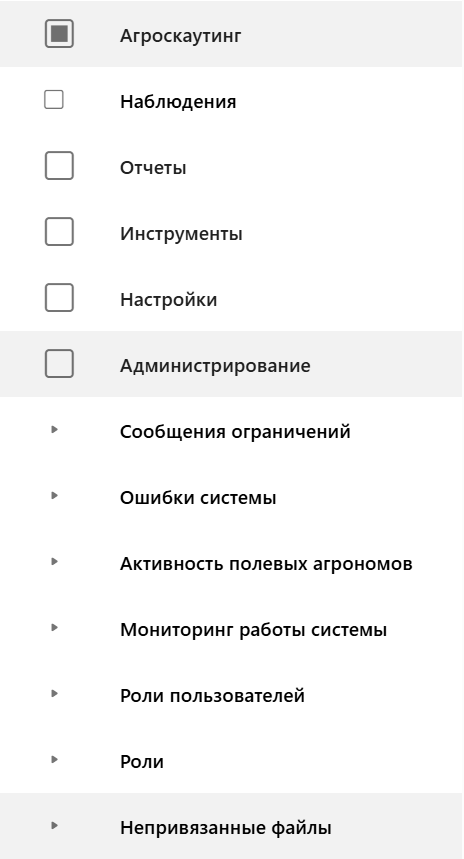Check the Наблюдения checkbox

click(x=54, y=100)
